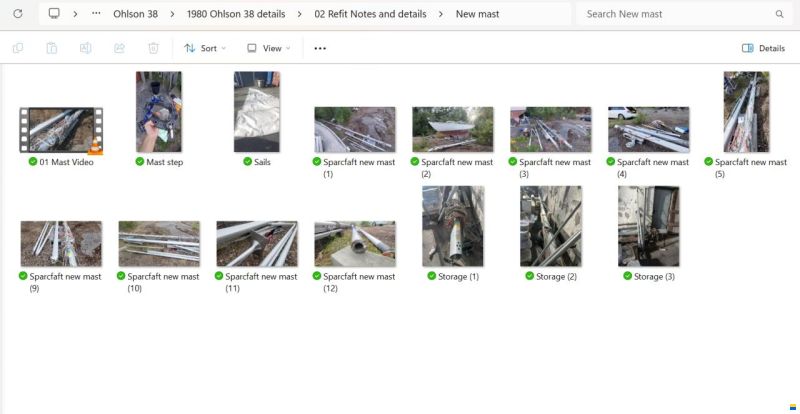Viewport: 800px width, 414px height.
Task: Expand chevron after Ohlson 38 breadcrumb
Action: [172, 14]
